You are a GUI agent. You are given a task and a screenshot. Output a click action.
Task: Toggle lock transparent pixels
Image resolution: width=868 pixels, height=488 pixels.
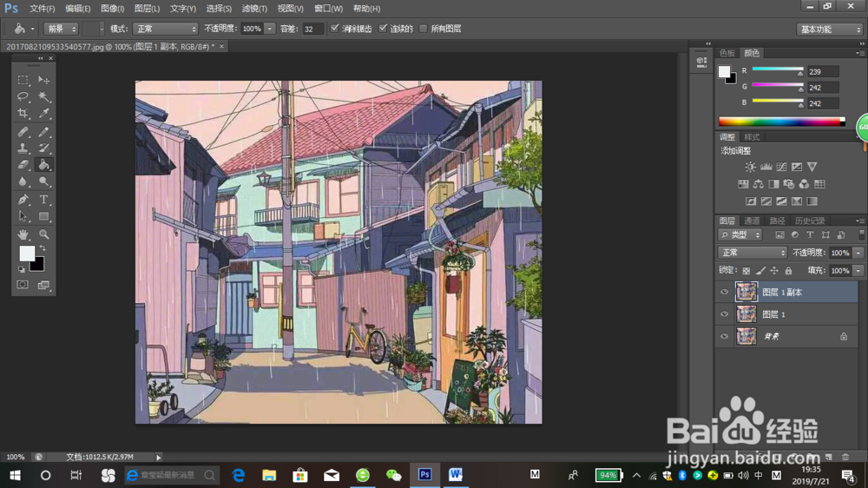click(746, 270)
